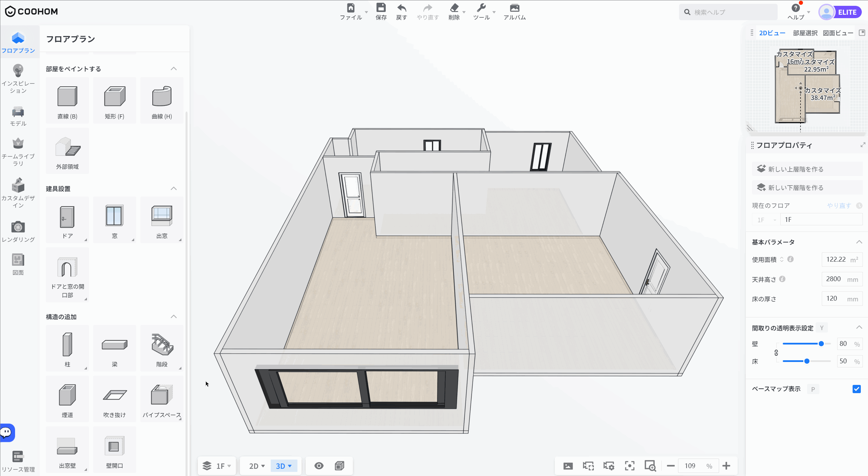Add a 梁 beam structure

pyautogui.click(x=115, y=348)
